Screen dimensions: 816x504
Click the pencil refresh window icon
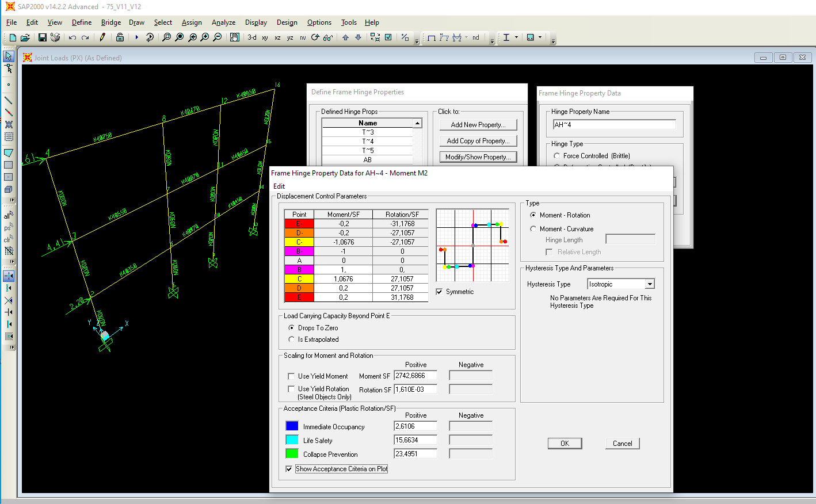[x=102, y=37]
